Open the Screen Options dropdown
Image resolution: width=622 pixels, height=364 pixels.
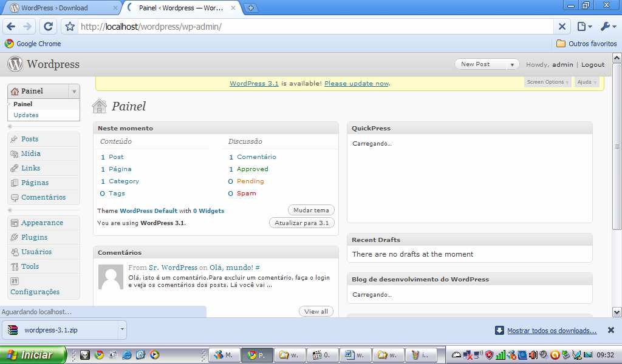pos(547,82)
